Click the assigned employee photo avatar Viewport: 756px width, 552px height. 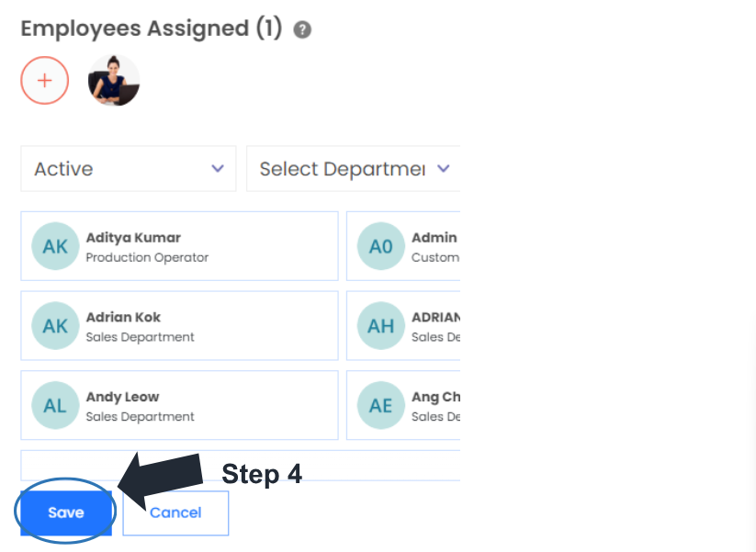click(x=114, y=81)
